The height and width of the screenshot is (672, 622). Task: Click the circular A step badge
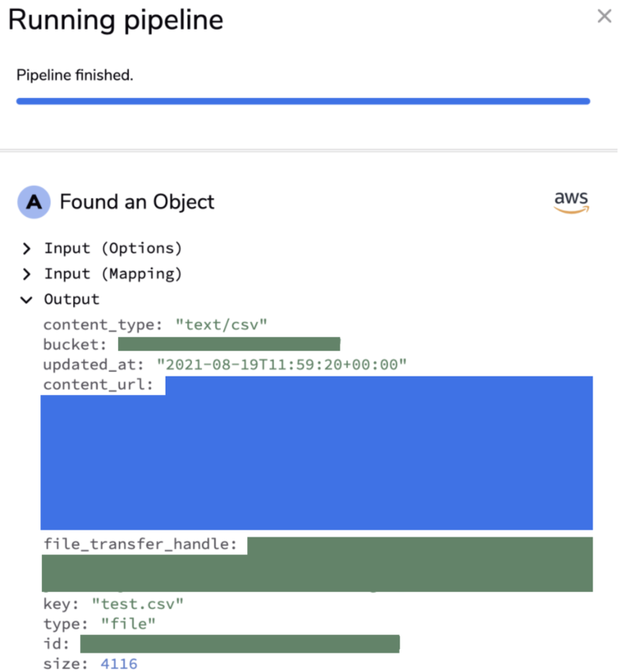click(x=34, y=202)
